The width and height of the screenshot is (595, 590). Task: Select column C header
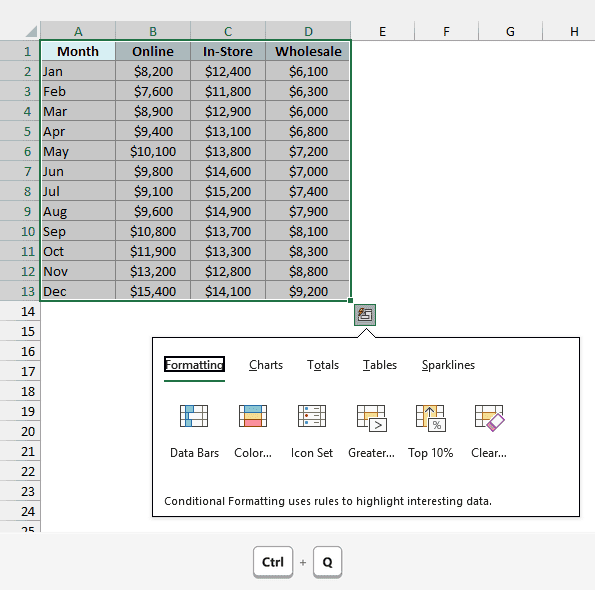(228, 31)
